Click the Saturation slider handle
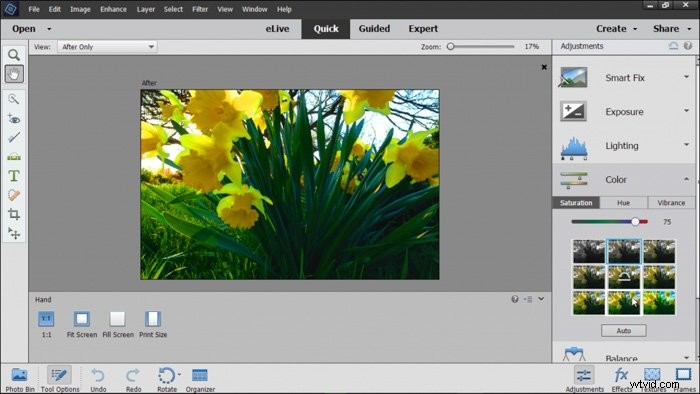 point(635,222)
